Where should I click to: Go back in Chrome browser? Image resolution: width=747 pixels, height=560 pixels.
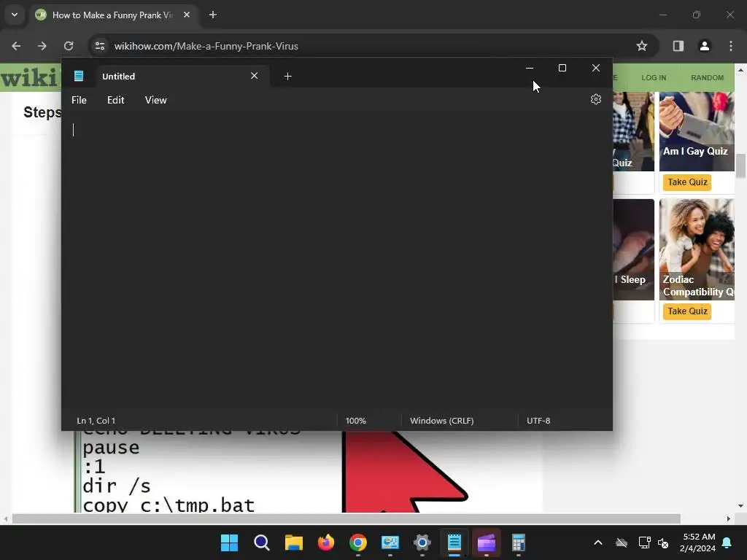16,46
